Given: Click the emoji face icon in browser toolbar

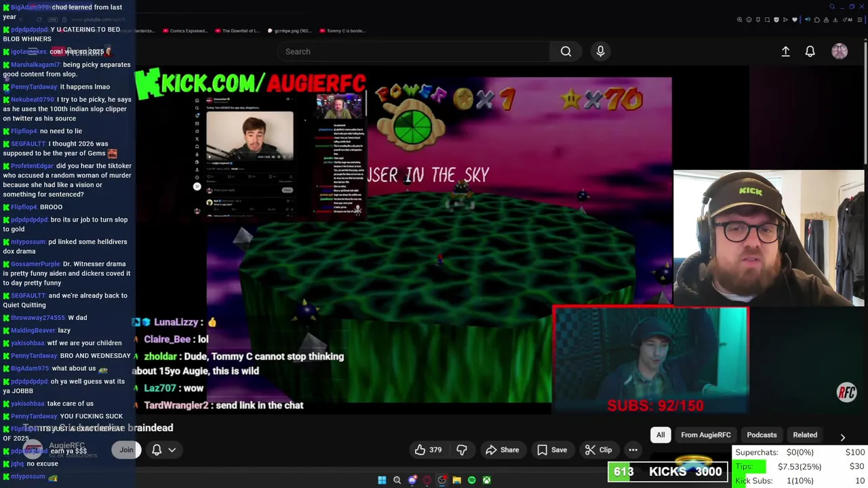Looking at the screenshot, I should 749,20.
